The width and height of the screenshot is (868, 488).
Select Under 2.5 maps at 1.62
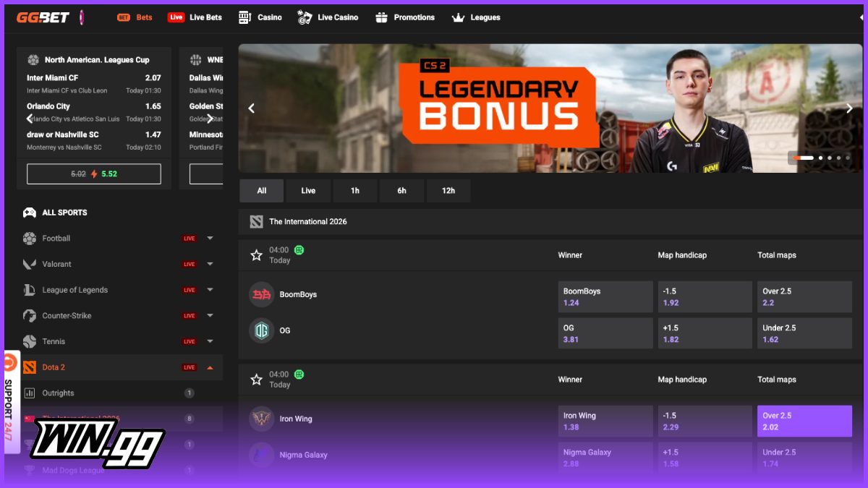(x=804, y=333)
